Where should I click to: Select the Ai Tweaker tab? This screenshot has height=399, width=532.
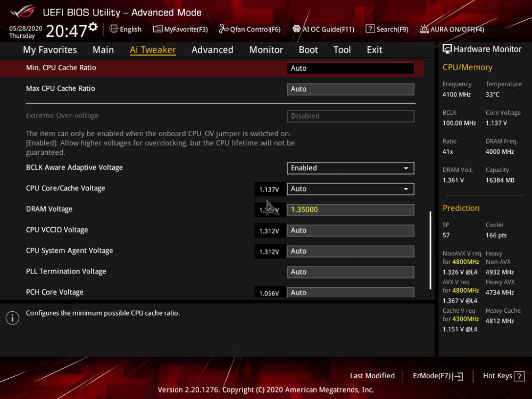click(x=153, y=50)
